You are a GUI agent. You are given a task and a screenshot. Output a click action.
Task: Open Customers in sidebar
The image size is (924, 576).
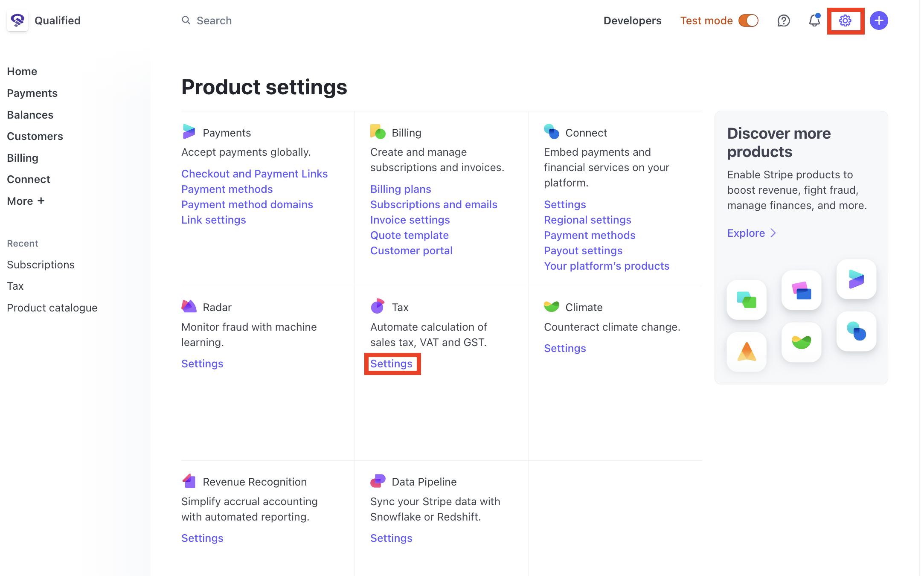(x=35, y=136)
